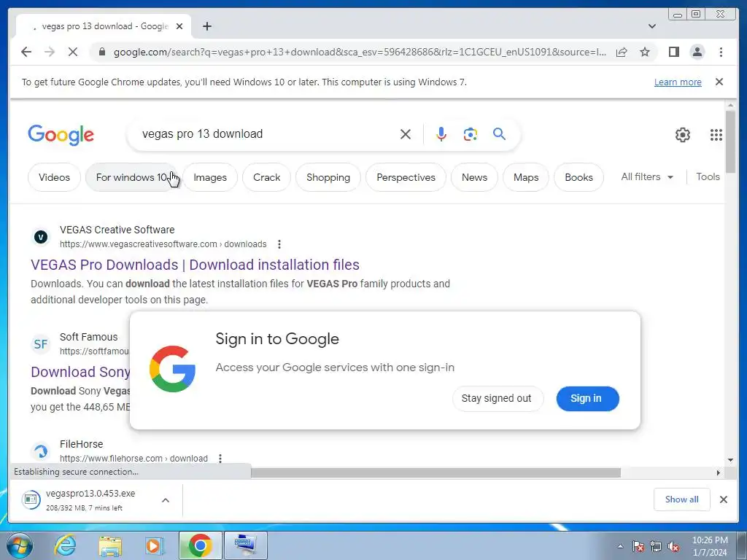Click the forward navigation arrow
747x560 pixels.
point(50,52)
